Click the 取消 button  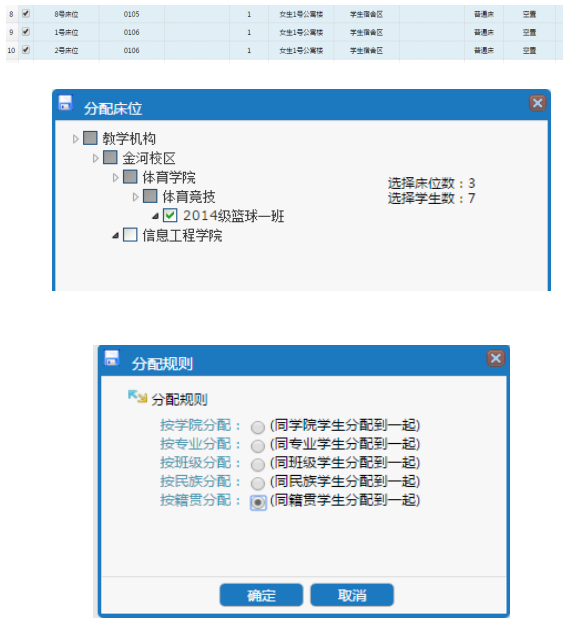click(352, 595)
